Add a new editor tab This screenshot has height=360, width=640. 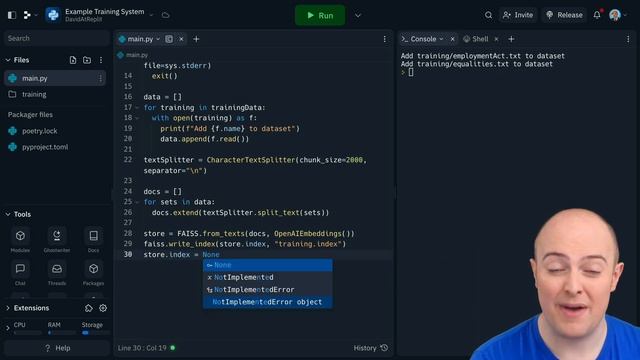(196, 39)
